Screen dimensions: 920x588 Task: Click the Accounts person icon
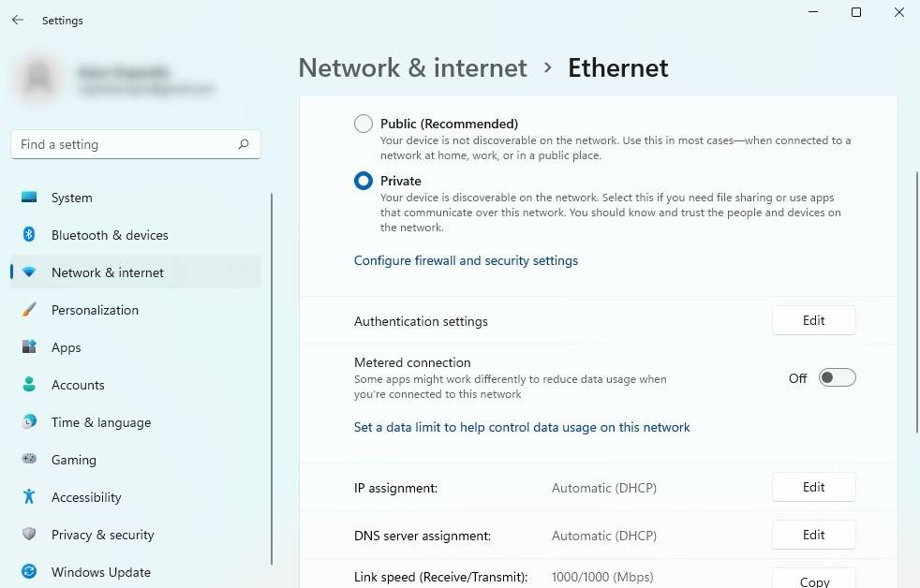coord(29,385)
